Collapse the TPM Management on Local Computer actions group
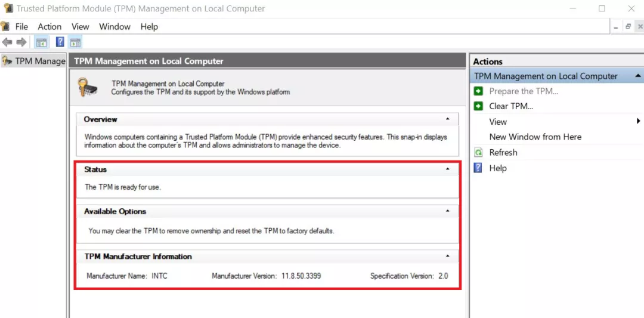Viewport: 644px width, 318px height. [x=638, y=76]
